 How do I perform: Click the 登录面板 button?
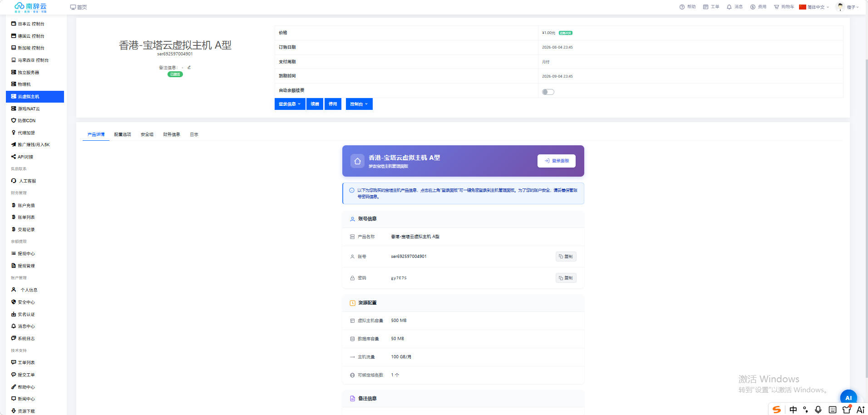point(557,161)
